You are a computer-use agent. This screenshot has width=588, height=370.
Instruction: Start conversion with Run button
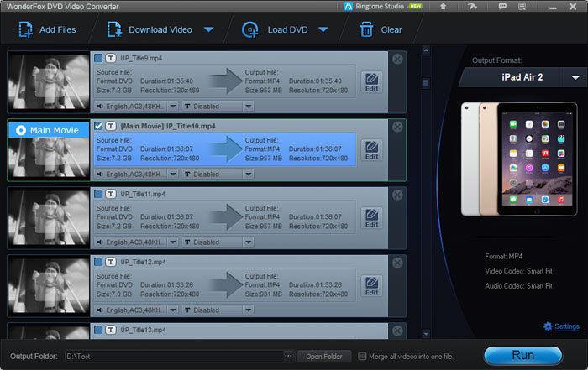pyautogui.click(x=523, y=355)
